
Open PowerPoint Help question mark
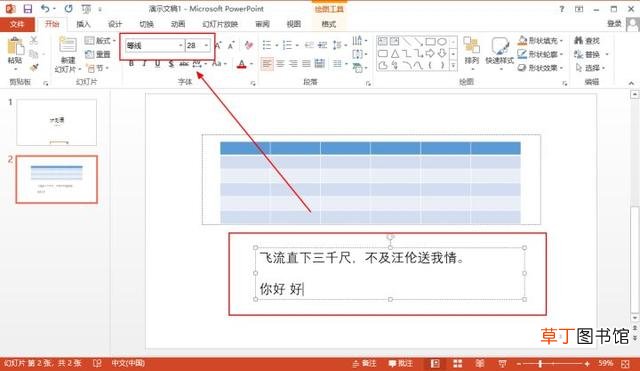562,9
